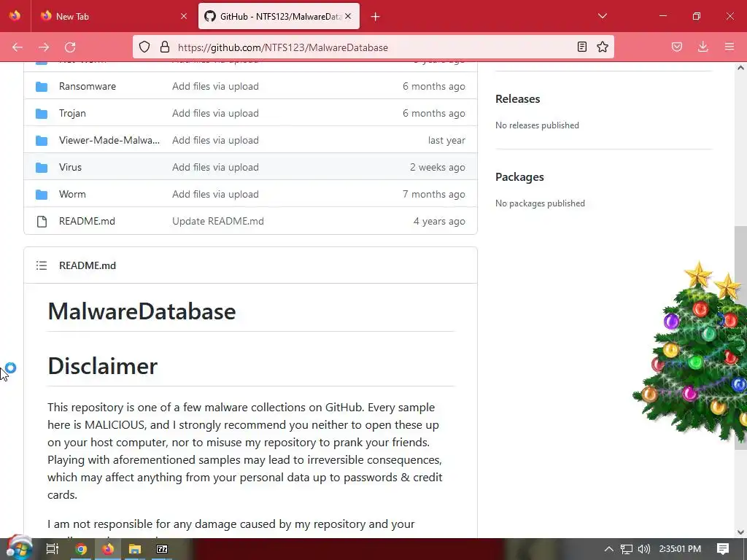This screenshot has width=747, height=560.
Task: Reload the current GitHub page
Action: (x=70, y=47)
